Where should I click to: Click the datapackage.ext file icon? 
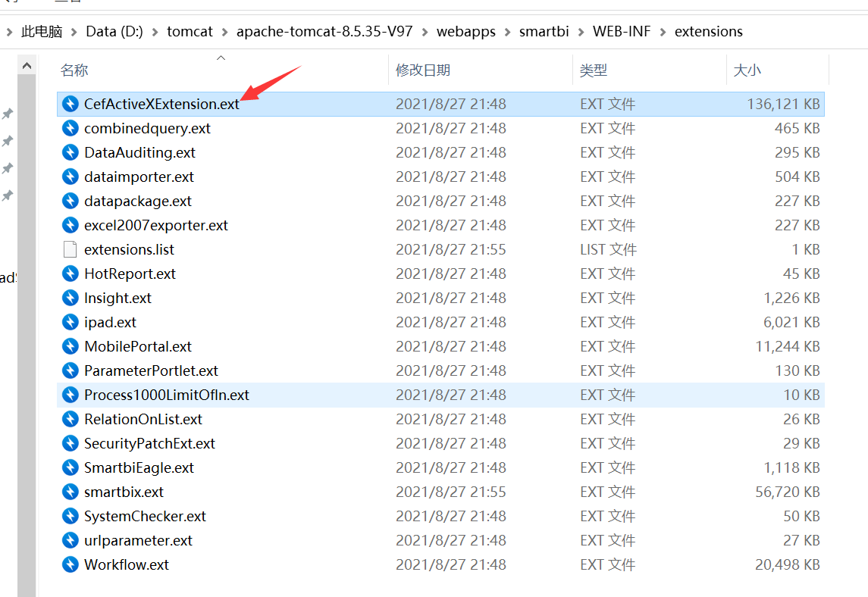tap(71, 201)
